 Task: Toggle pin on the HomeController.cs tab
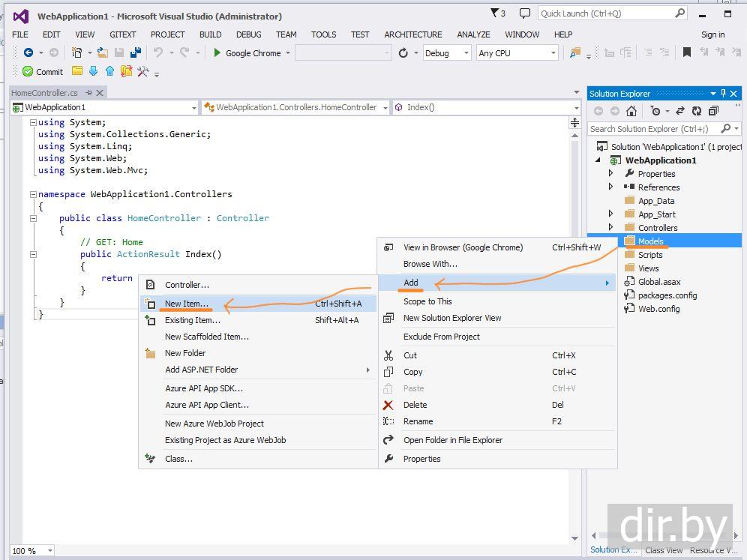click(x=88, y=93)
